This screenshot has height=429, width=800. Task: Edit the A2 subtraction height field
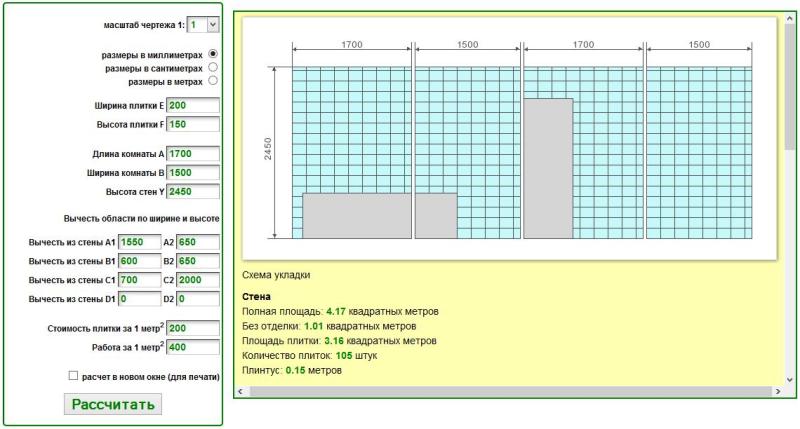(x=198, y=242)
